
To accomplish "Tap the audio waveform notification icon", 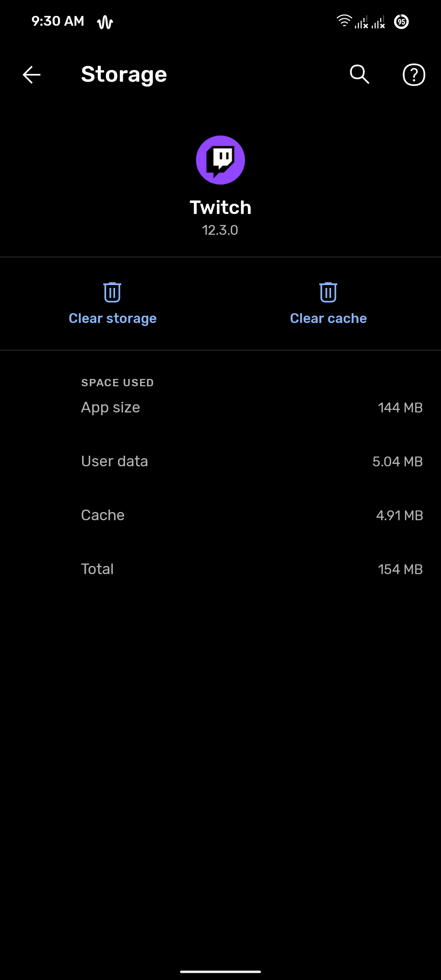I will pyautogui.click(x=105, y=22).
